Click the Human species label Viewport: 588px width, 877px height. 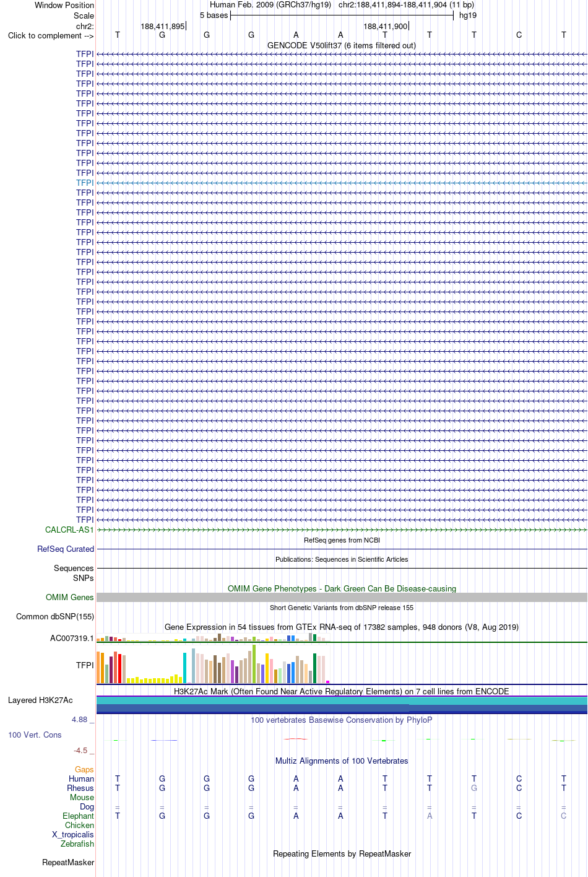pyautogui.click(x=81, y=779)
